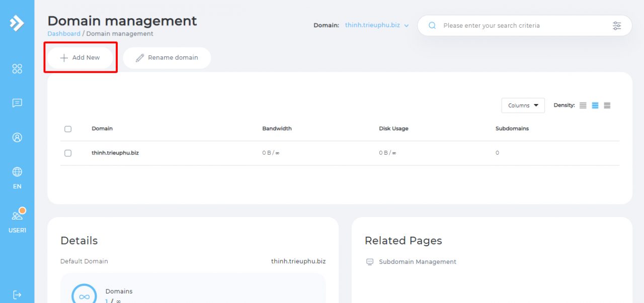The width and height of the screenshot is (644, 303).
Task: Check the box for thinh.trieuphu.biz row
Action: (x=68, y=153)
